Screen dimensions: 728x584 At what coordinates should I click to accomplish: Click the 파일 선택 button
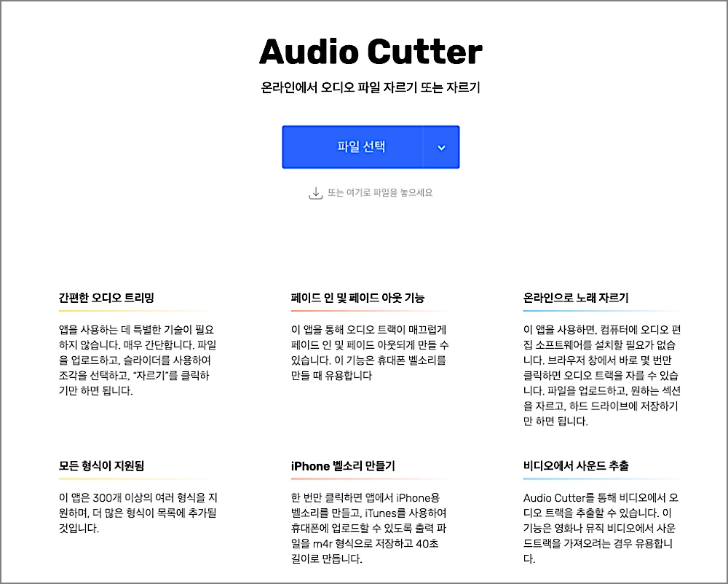352,146
